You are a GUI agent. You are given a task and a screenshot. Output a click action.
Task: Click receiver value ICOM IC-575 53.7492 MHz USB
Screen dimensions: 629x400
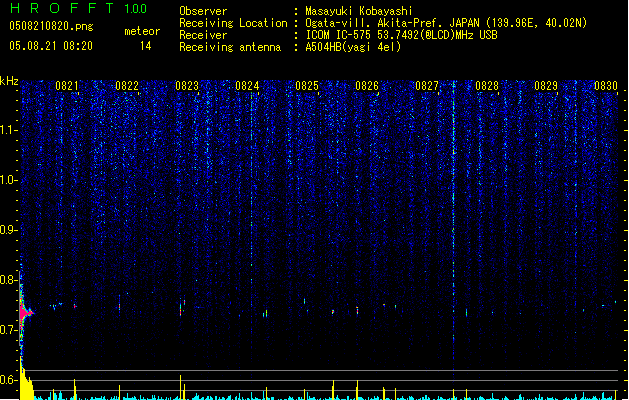401,35
